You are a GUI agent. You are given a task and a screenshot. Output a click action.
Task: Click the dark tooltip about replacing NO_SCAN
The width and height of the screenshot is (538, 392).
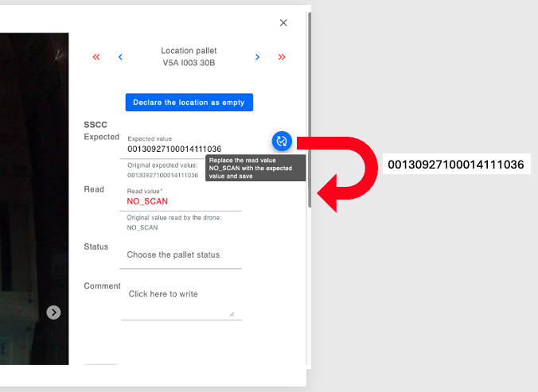255,169
